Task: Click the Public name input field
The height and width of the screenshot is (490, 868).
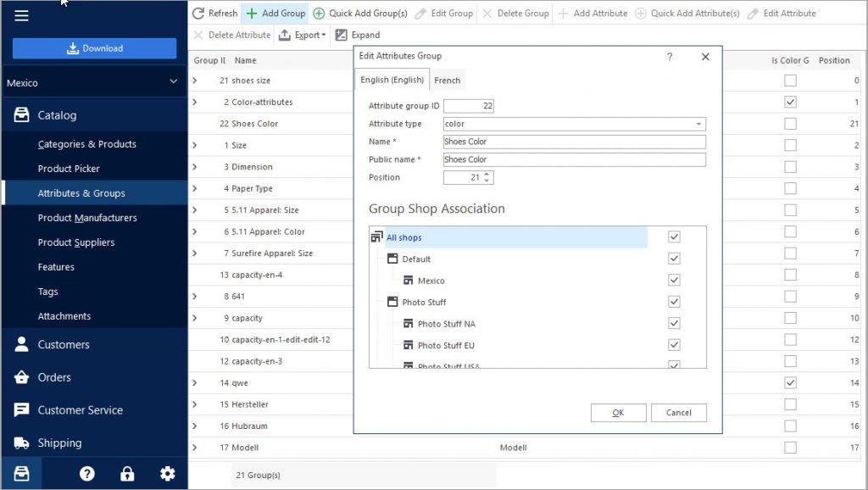Action: 574,159
